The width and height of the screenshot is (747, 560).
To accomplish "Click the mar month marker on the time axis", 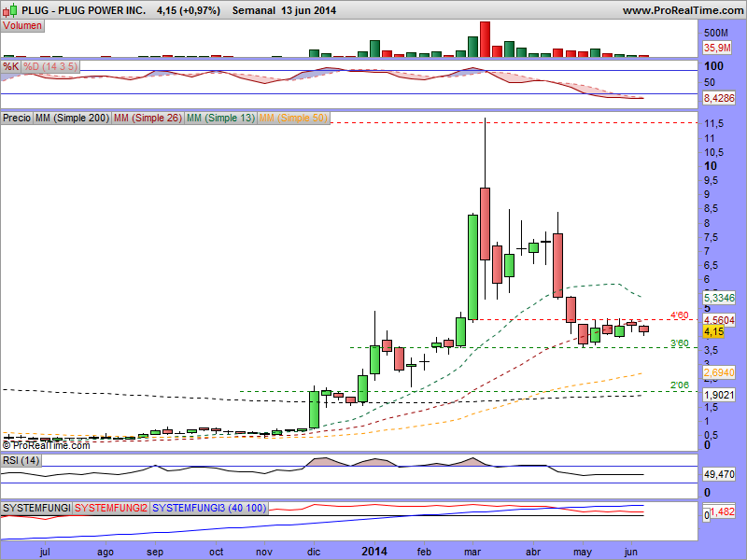I will tap(472, 552).
